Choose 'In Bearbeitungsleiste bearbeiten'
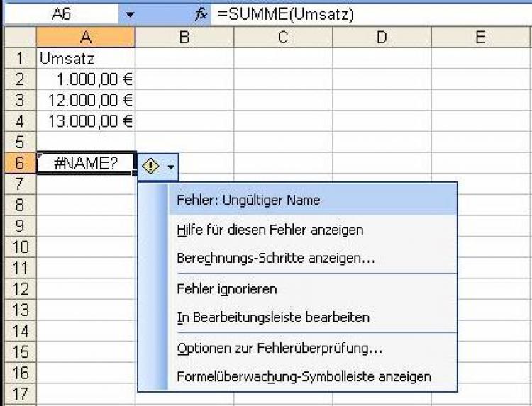 [x=272, y=317]
